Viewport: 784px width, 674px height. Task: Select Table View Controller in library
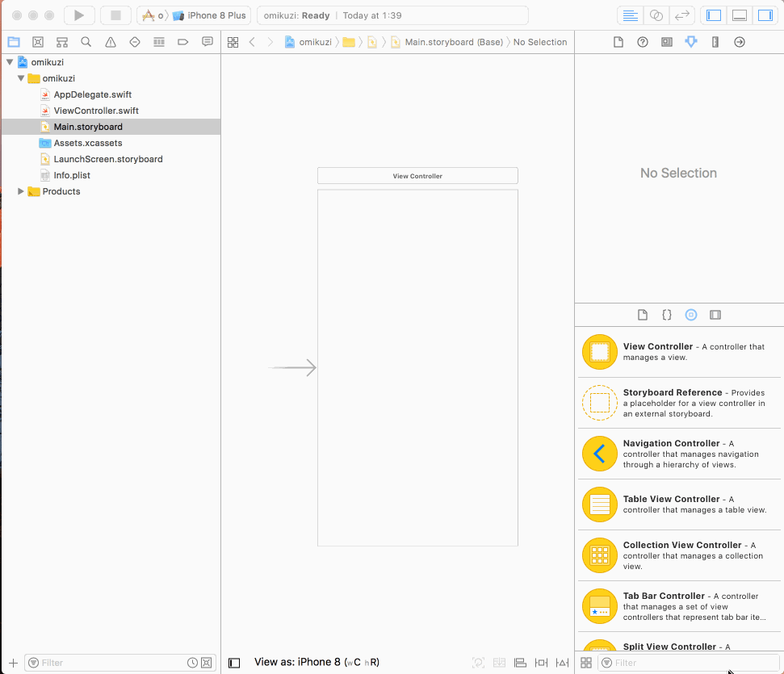(680, 504)
